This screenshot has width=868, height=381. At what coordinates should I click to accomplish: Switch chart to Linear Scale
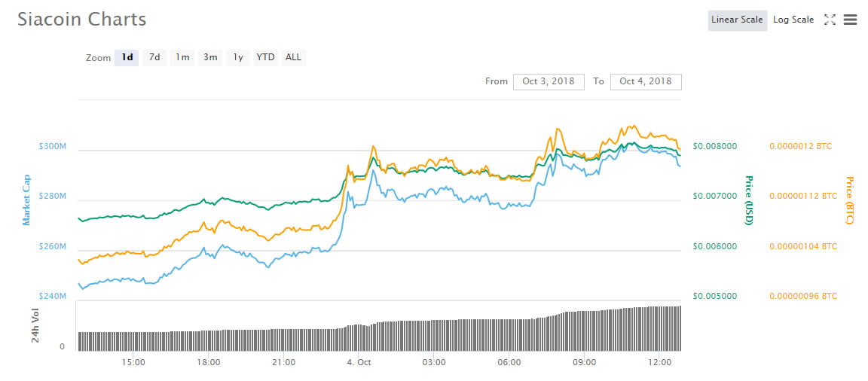click(738, 20)
